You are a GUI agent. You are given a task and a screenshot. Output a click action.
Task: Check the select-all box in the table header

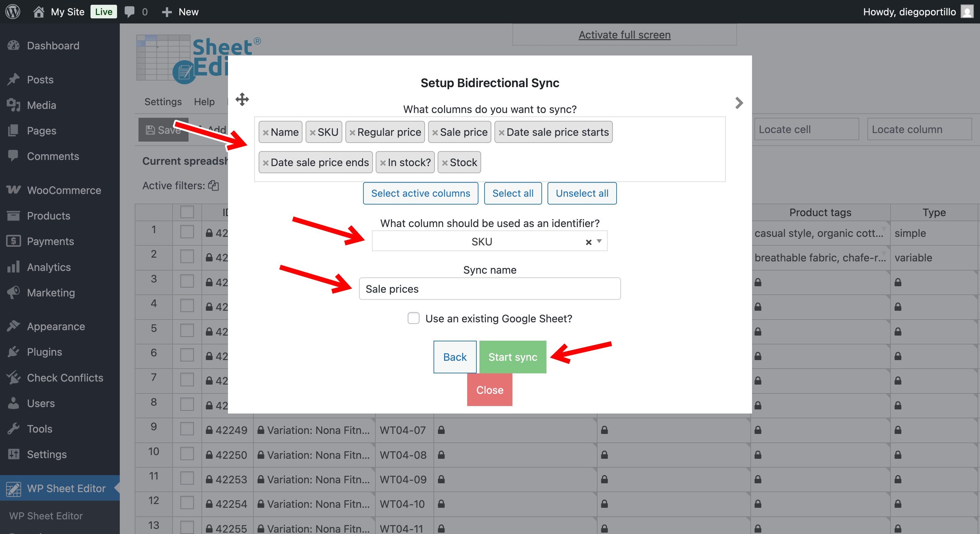[187, 212]
